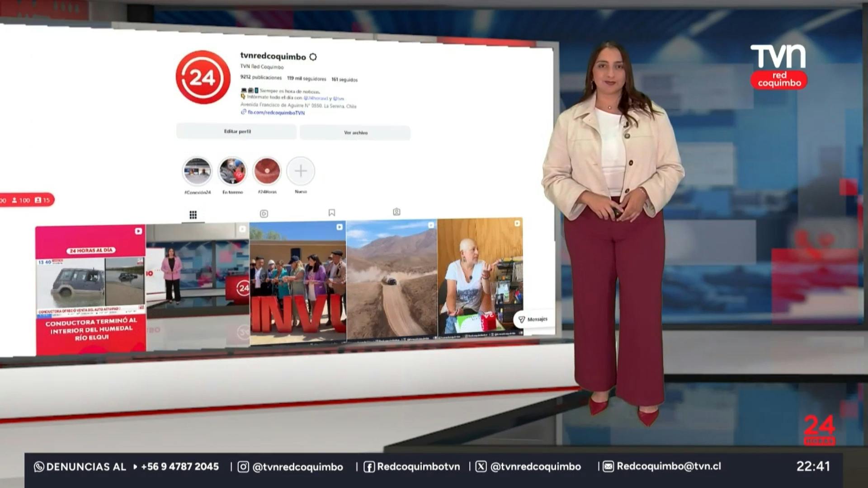Click the X icon in the ticker
The image size is (868, 488).
481,466
